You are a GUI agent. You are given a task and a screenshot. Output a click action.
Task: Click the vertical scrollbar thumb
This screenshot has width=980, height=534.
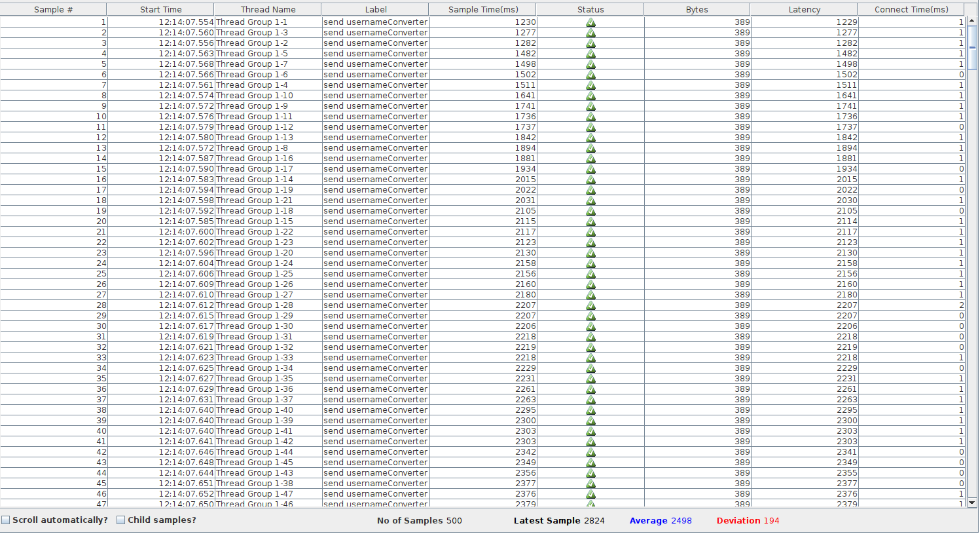[972, 47]
